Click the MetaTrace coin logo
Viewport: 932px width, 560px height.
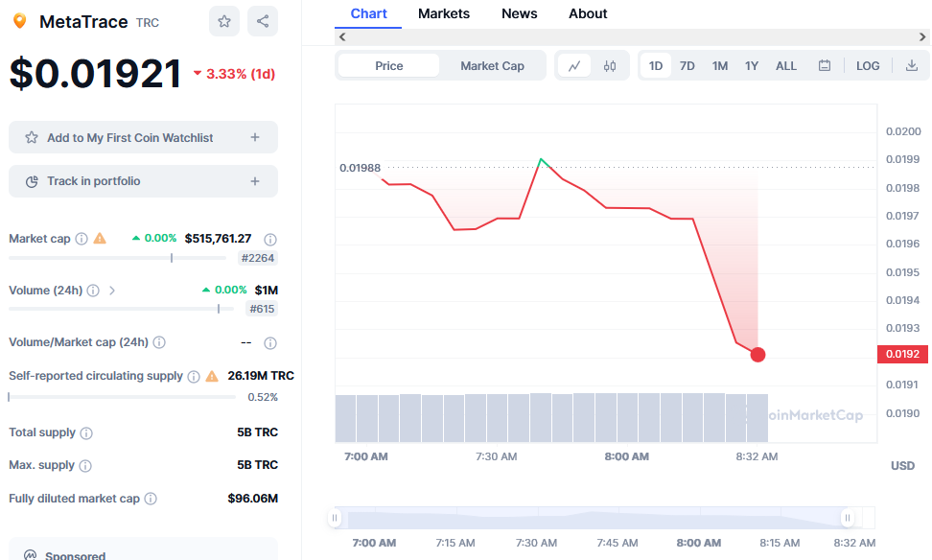coord(19,21)
